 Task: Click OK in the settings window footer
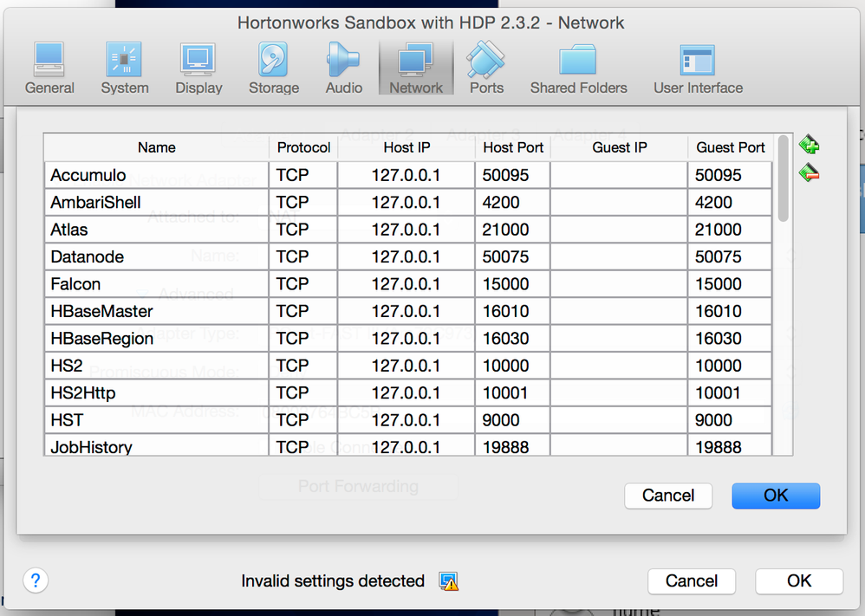[x=799, y=580]
